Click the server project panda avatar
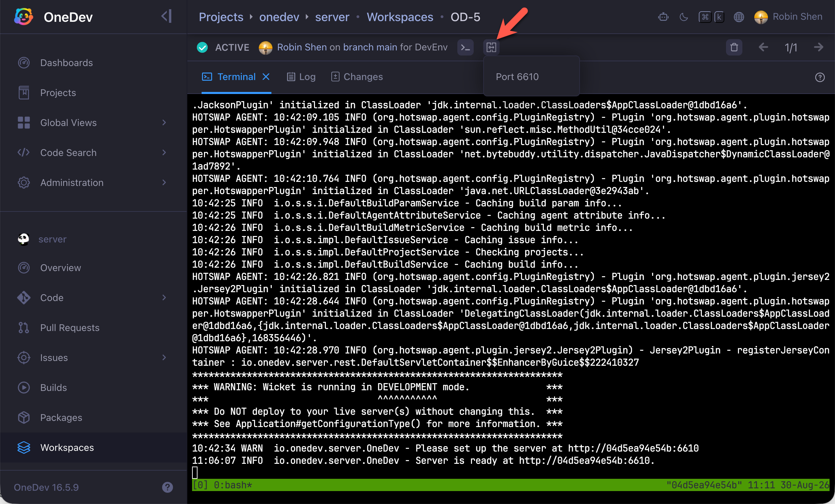This screenshot has height=504, width=835. coord(23,239)
